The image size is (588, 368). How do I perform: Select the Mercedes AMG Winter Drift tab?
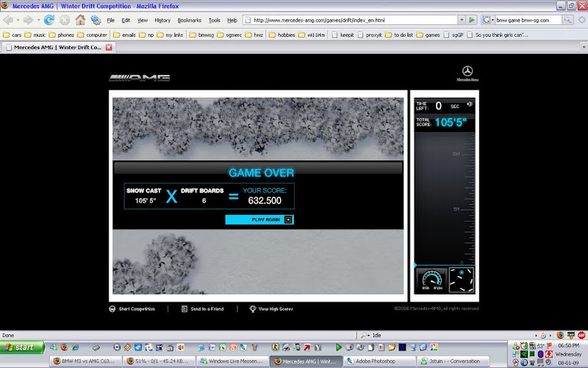pyautogui.click(x=58, y=47)
